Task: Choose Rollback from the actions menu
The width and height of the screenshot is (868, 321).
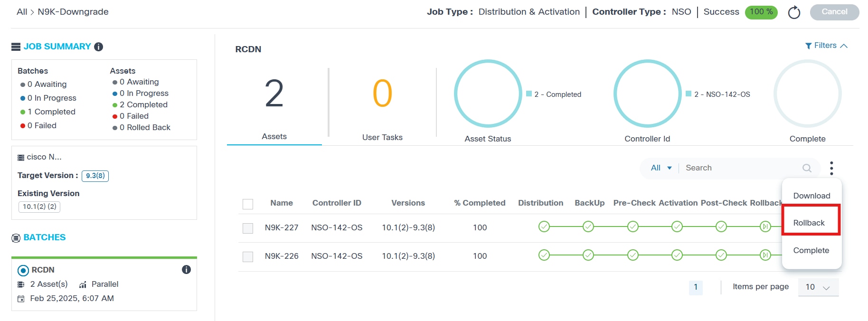Action: pos(809,223)
